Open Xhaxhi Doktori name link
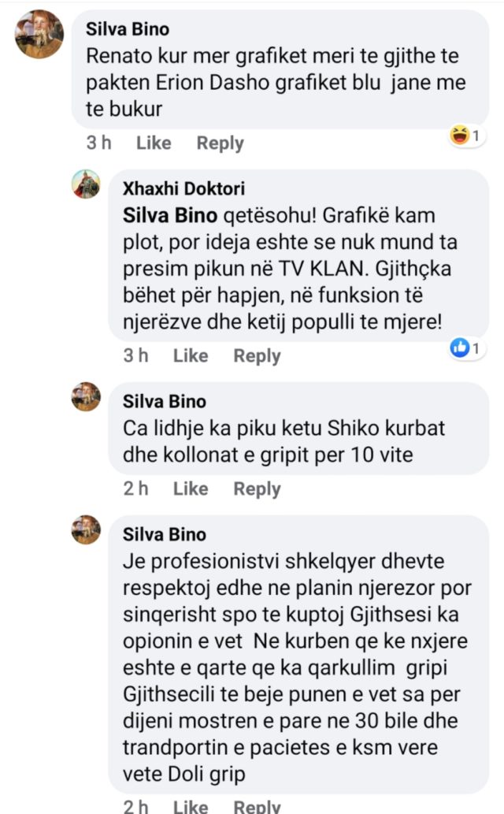The image size is (504, 814). (183, 188)
